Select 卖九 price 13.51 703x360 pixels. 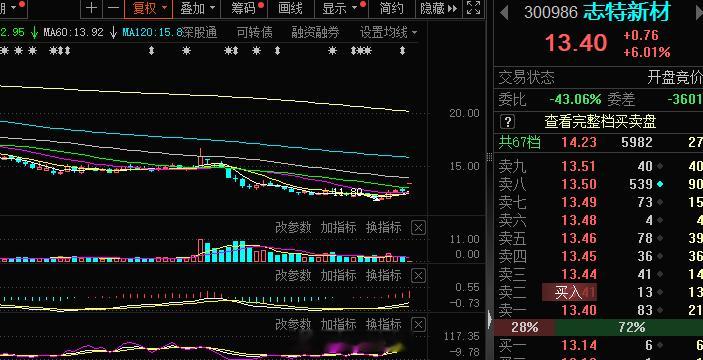579,166
